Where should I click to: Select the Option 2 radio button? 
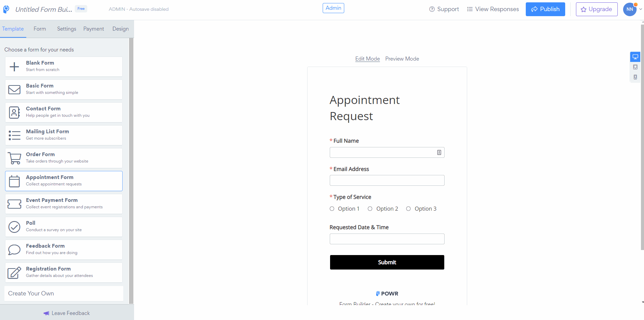click(x=370, y=209)
